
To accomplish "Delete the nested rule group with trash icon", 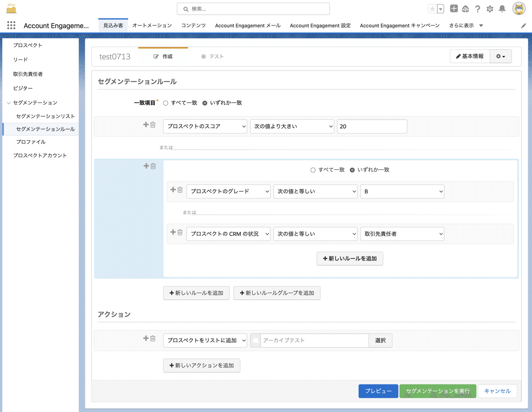I will tap(153, 166).
